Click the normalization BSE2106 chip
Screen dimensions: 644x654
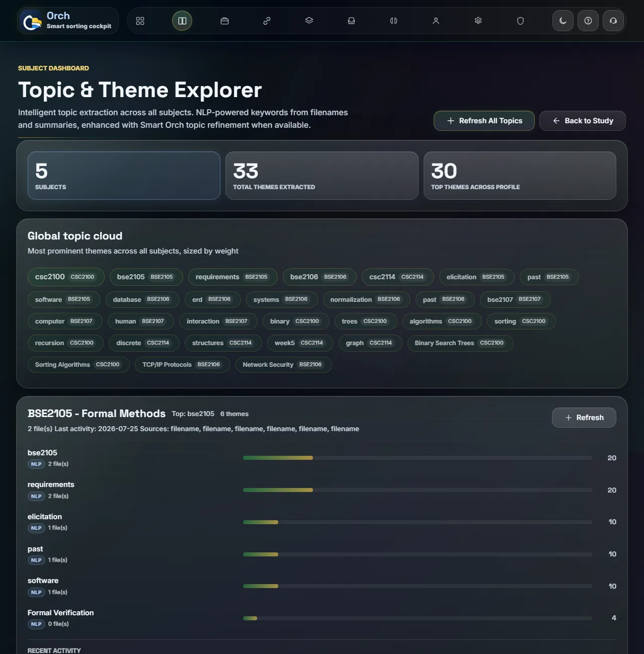click(367, 299)
